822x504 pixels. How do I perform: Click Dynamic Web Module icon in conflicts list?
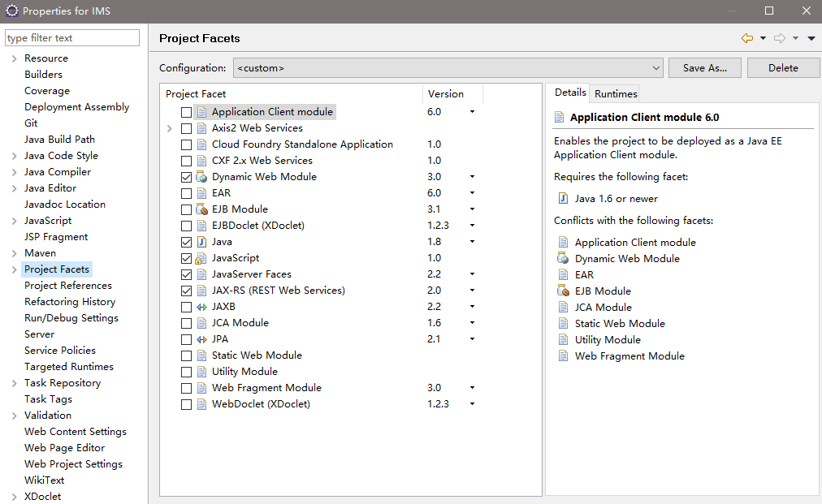coord(563,258)
